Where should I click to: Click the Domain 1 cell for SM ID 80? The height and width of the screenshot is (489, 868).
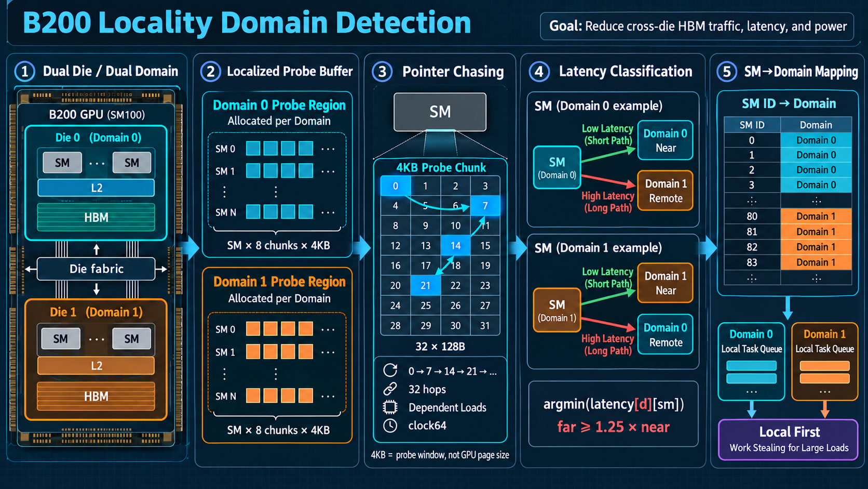(x=816, y=216)
